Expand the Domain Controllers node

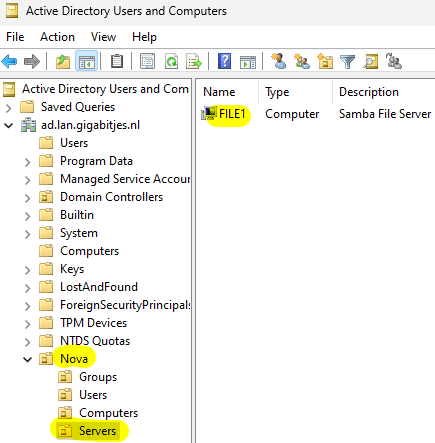tap(27, 198)
